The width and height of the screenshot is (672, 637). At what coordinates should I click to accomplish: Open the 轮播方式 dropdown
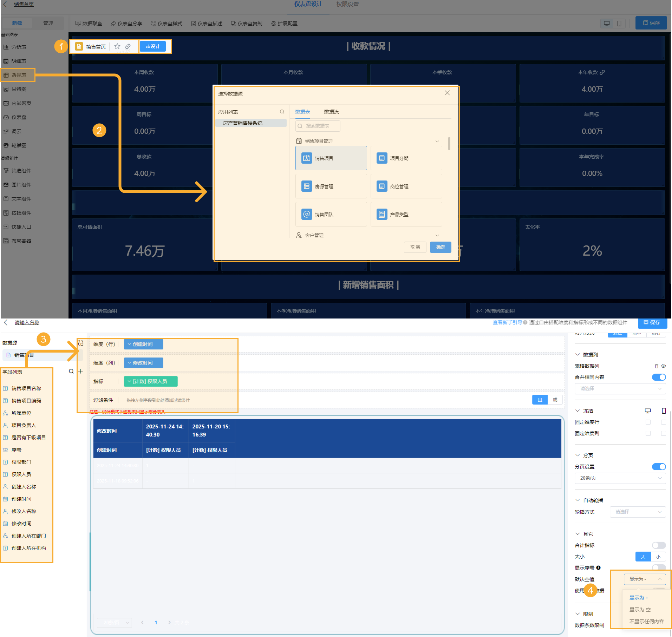point(638,512)
